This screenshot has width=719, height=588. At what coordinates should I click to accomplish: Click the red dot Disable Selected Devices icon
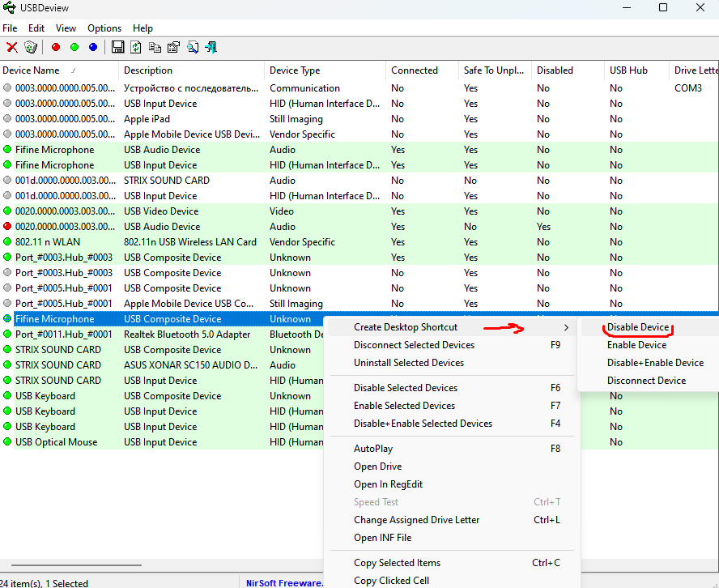[56, 47]
